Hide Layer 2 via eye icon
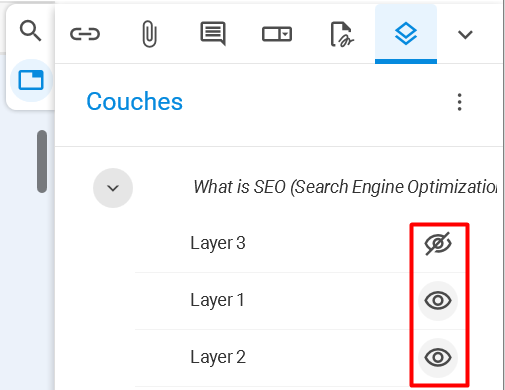The height and width of the screenshot is (390, 505). pyautogui.click(x=438, y=358)
